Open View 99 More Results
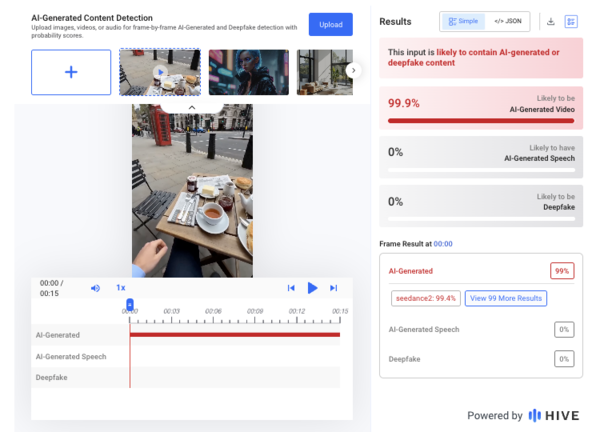 (506, 298)
